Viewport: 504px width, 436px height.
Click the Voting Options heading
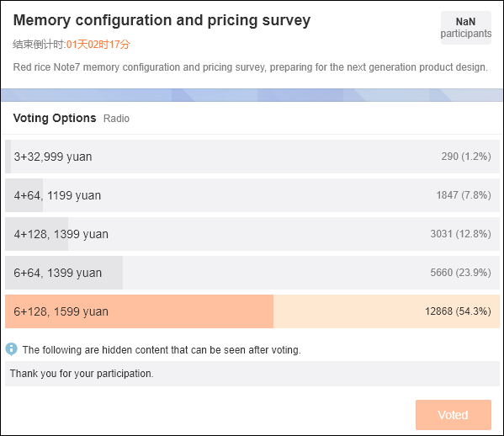(x=55, y=118)
